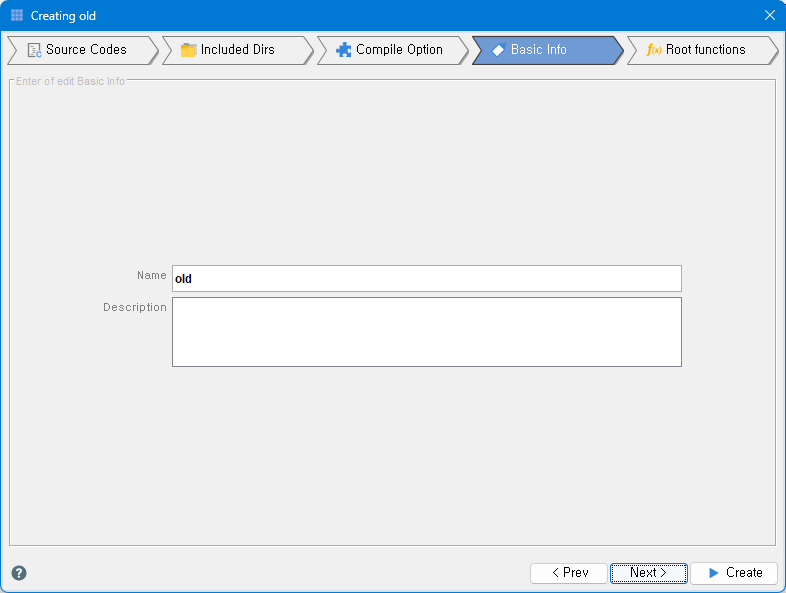Click the Compile Option puzzle piece icon
Viewport: 786px width, 593px height.
(344, 50)
